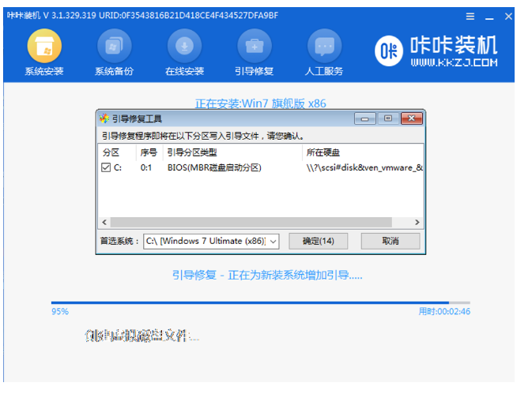This screenshot has height=394, width=532.
Task: Click the 引导修复 - 正在为新装系统增加引导 status text
Action: [x=267, y=275]
